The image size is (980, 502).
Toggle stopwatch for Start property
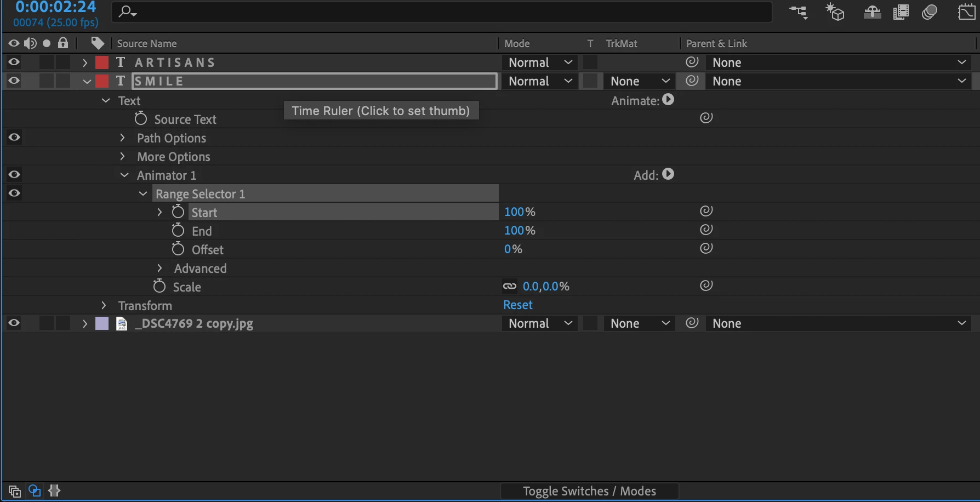pos(178,212)
